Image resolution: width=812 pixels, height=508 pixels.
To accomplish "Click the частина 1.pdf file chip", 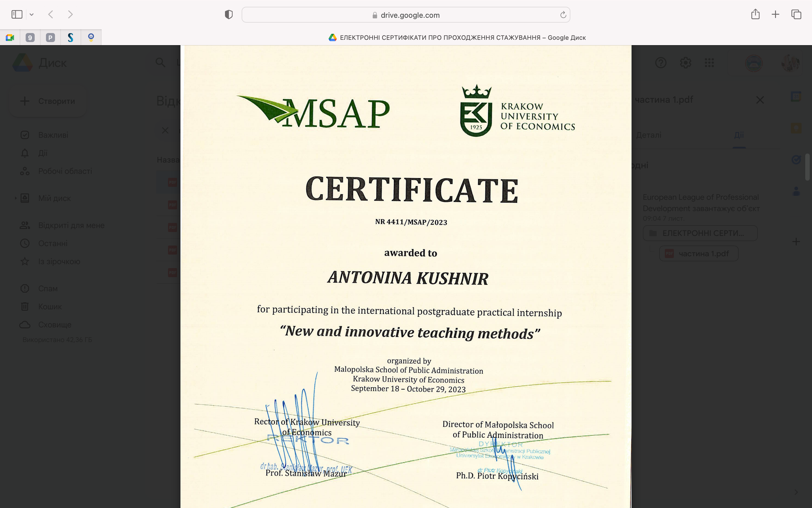I will coord(698,254).
